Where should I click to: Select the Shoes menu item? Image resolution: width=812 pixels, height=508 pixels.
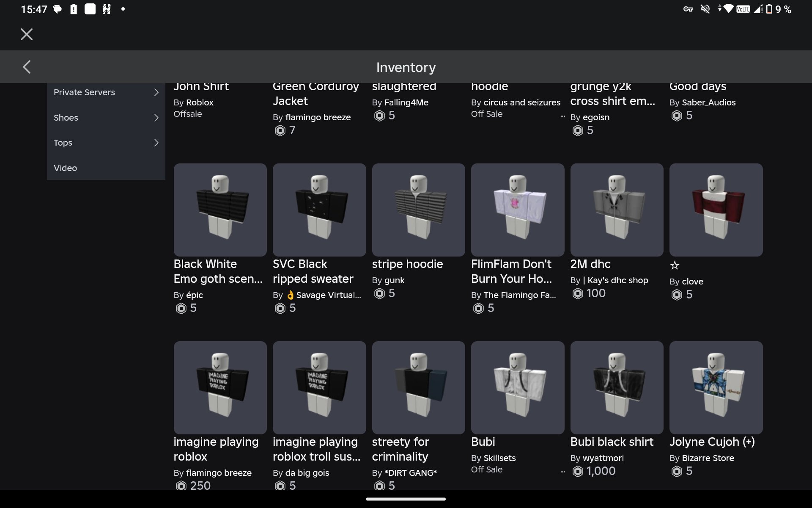(x=106, y=118)
